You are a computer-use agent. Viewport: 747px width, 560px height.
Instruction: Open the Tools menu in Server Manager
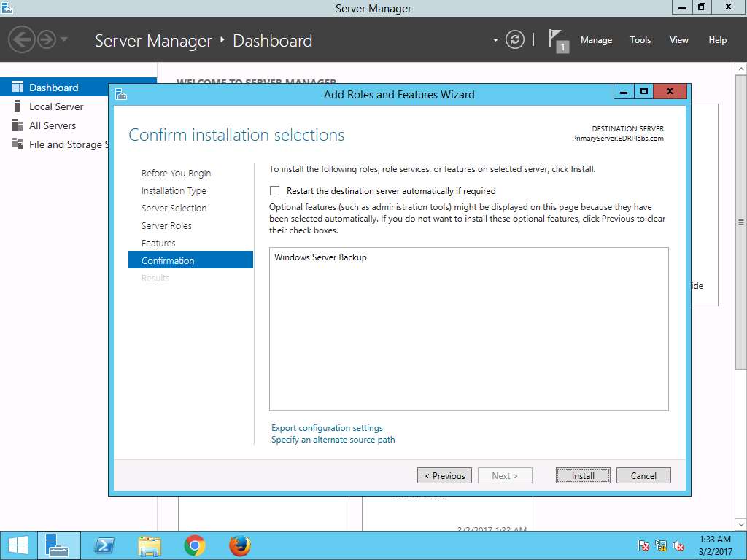[640, 40]
